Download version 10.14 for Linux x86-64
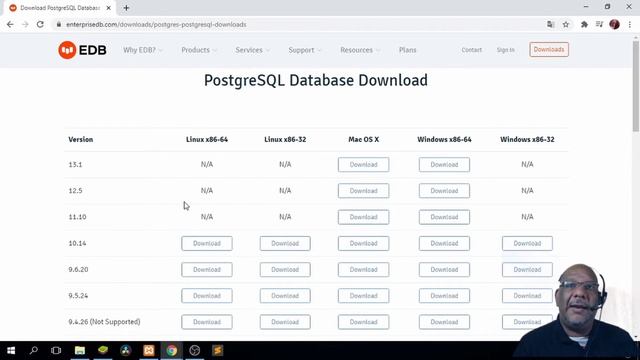The image size is (640, 360). pos(207,243)
